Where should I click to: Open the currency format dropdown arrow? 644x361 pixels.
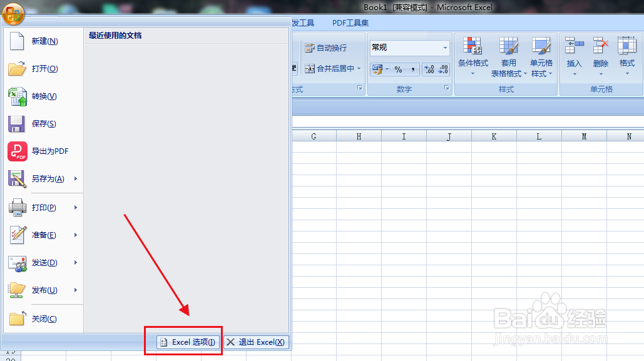[387, 69]
